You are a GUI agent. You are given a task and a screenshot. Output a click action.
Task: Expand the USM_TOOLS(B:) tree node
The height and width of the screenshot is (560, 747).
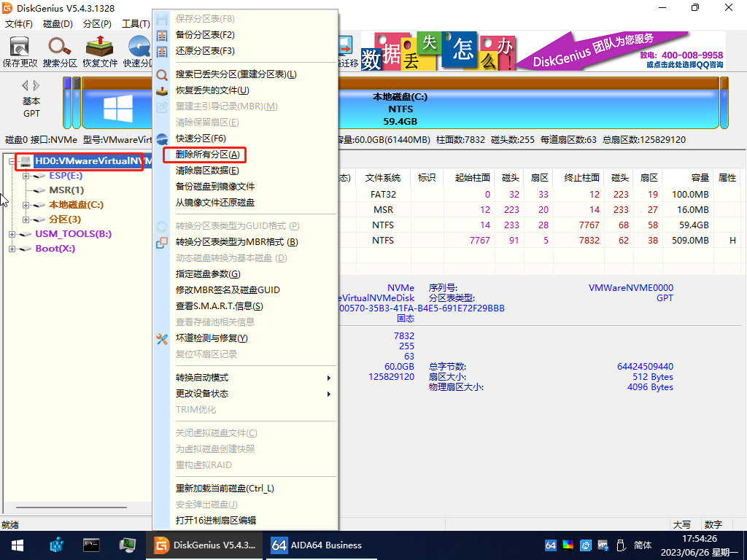coord(12,234)
